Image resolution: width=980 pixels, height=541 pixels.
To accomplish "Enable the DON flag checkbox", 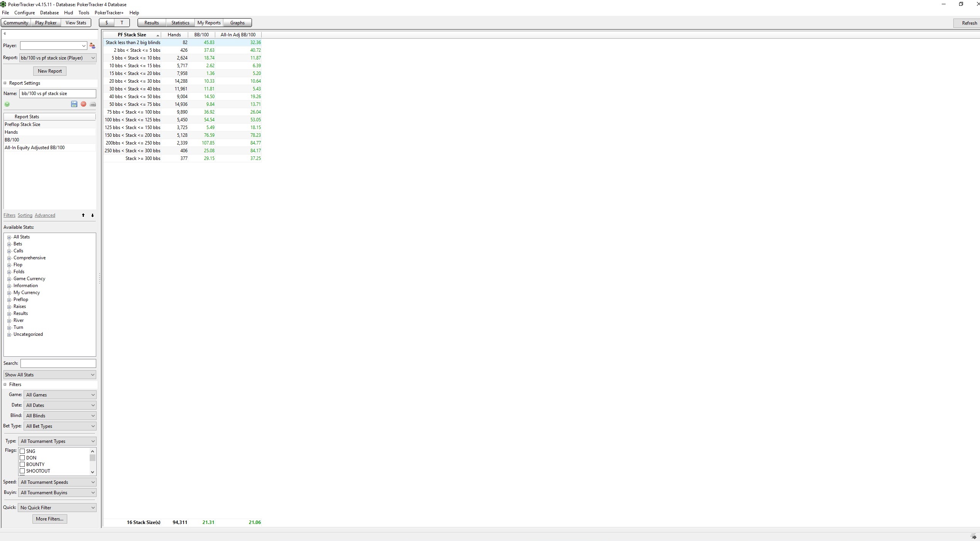I will (22, 458).
